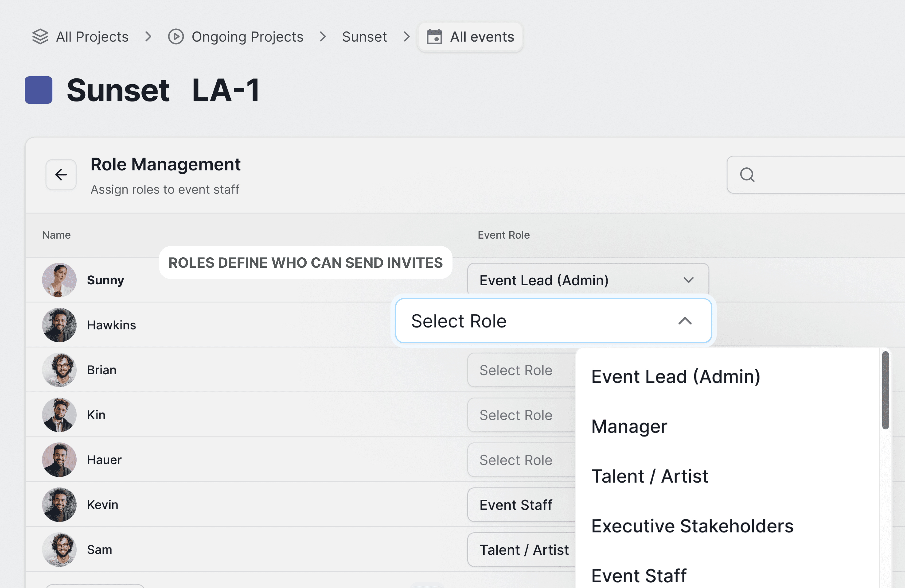Viewport: 905px width, 588px height.
Task: Click the magnifier icon in search box
Action: (x=747, y=175)
